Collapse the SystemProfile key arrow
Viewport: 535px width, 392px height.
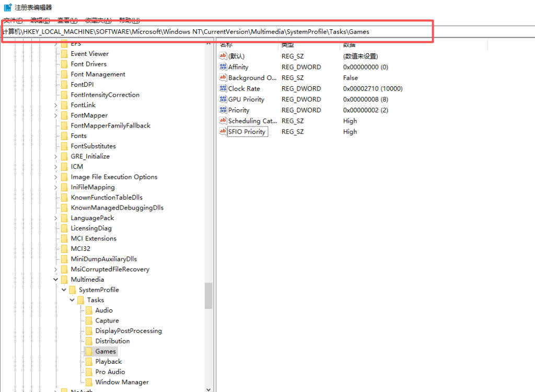64,290
